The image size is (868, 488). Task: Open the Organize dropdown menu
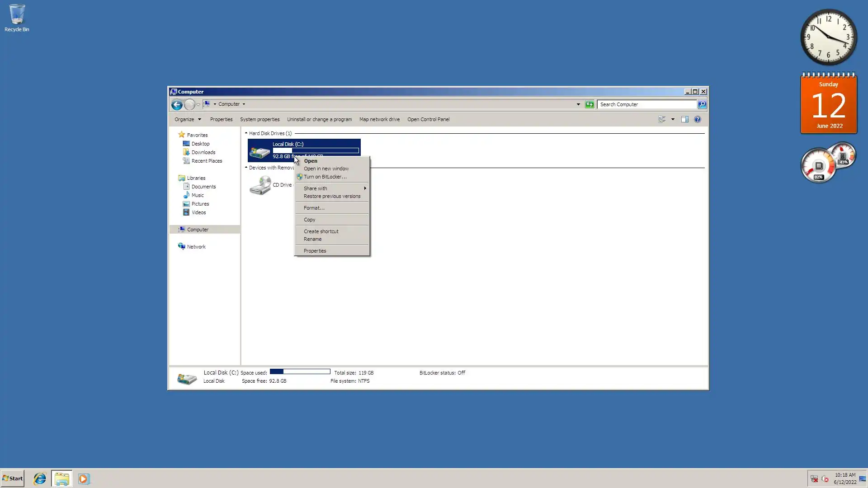click(x=188, y=119)
